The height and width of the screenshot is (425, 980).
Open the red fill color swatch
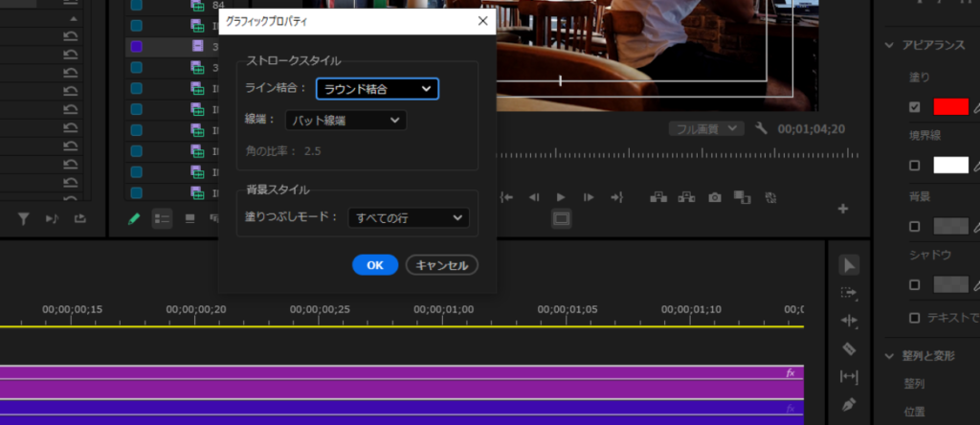click(950, 106)
